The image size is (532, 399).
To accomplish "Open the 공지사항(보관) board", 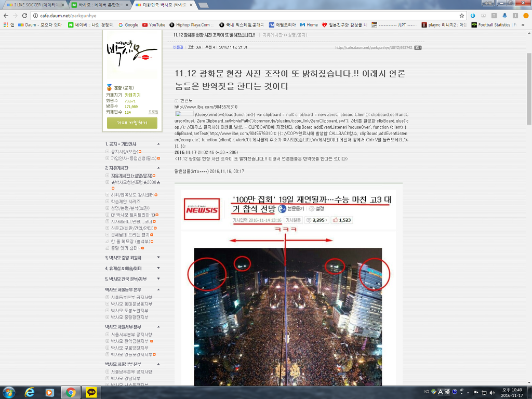I will [x=125, y=152].
